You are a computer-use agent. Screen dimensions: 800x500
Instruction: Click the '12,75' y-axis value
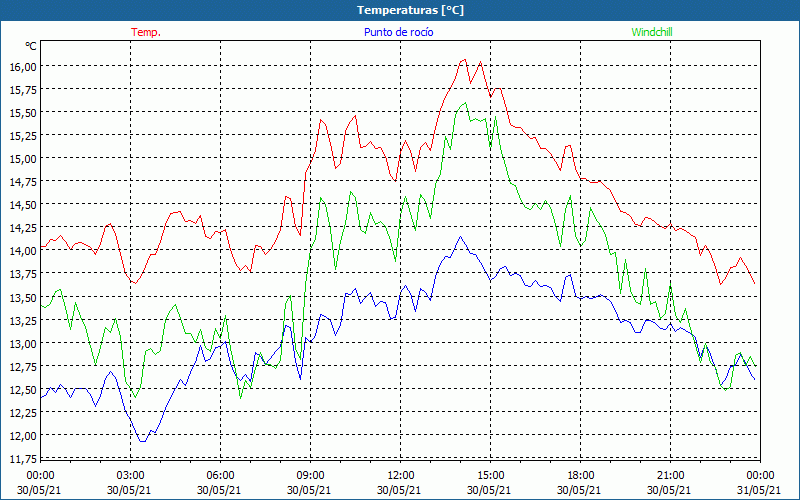tap(23, 366)
